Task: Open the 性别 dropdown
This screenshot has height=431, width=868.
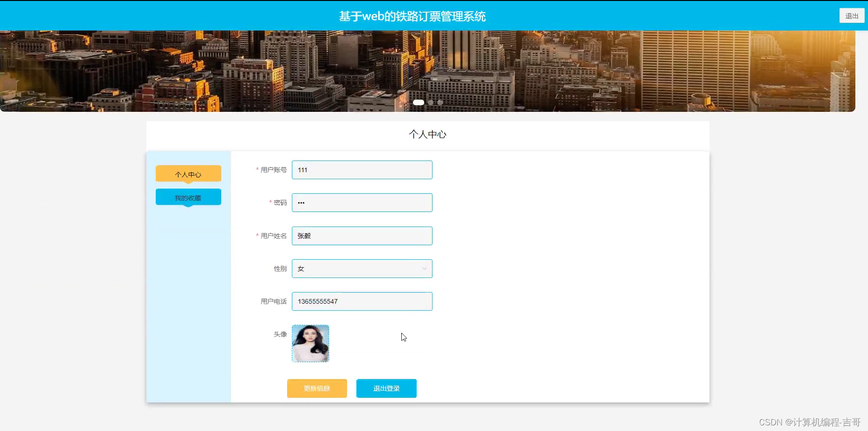Action: click(362, 269)
